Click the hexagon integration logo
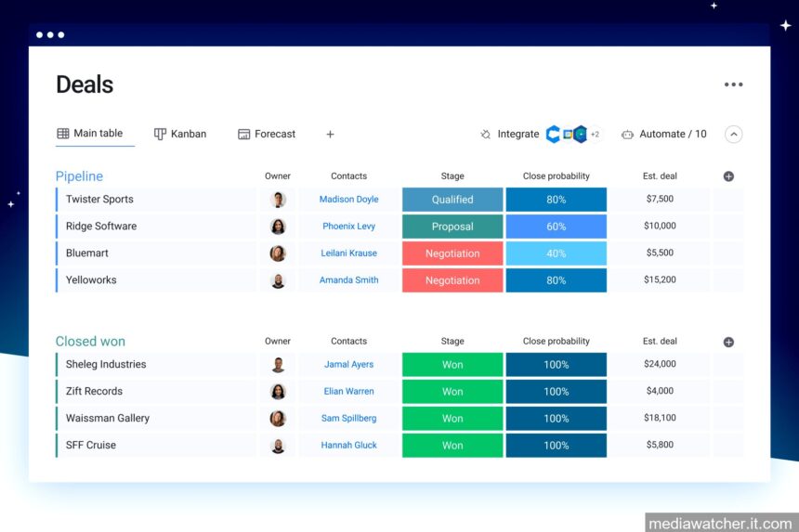The image size is (799, 532). coord(581,134)
